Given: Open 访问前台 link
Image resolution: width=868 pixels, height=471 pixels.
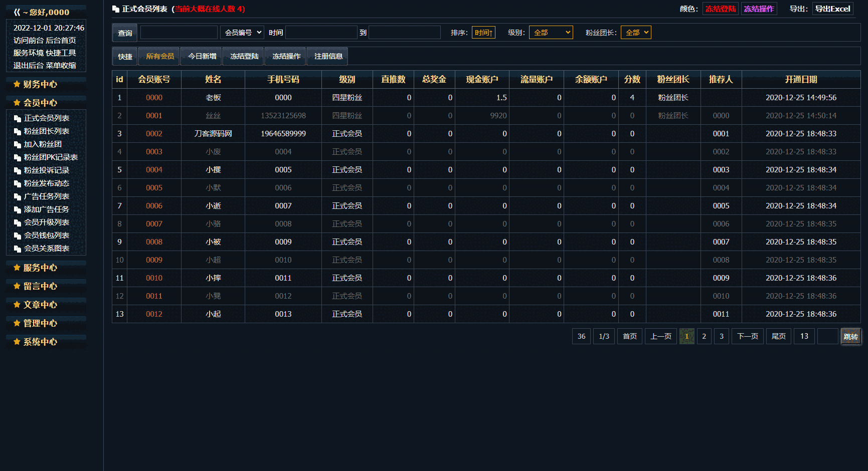Looking at the screenshot, I should [x=29, y=40].
